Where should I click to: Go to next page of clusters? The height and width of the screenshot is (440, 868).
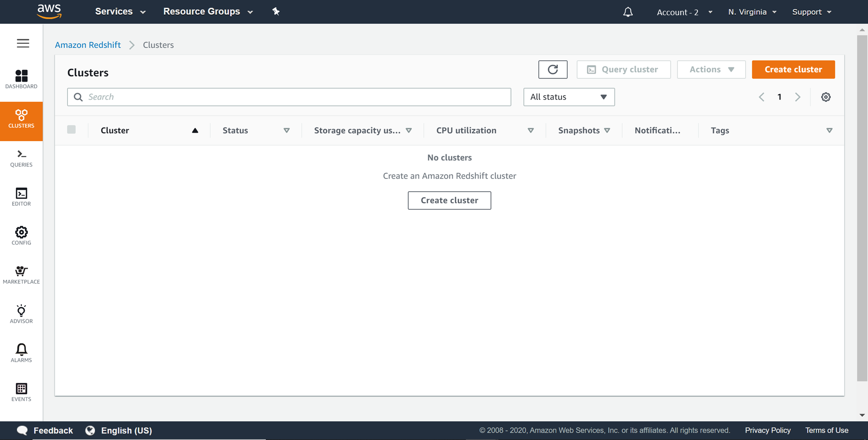798,97
